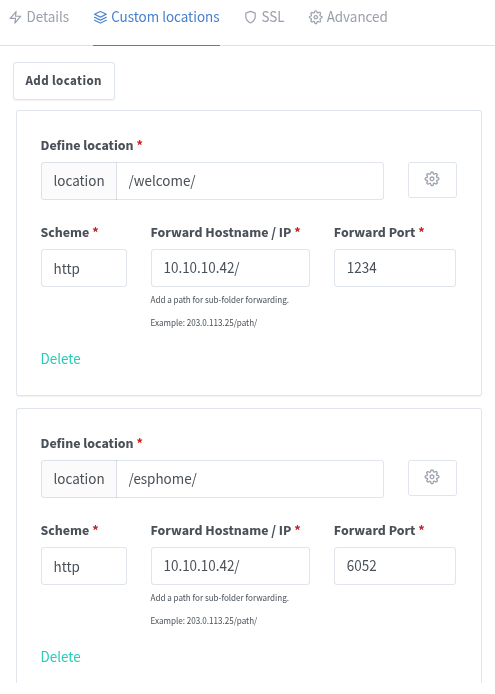
Task: Click the 'location' prefix beside /welcome/
Action: (79, 181)
